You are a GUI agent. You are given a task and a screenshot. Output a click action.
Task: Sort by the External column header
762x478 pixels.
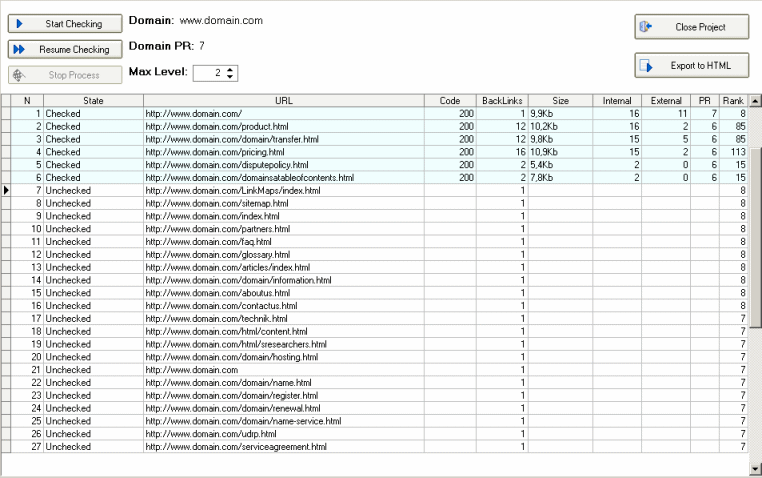[x=666, y=101]
